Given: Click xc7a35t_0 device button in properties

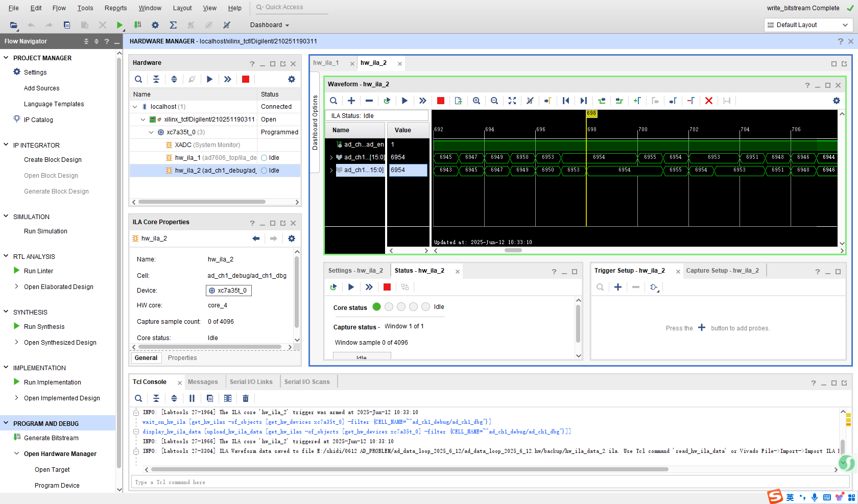Looking at the screenshot, I should point(229,291).
